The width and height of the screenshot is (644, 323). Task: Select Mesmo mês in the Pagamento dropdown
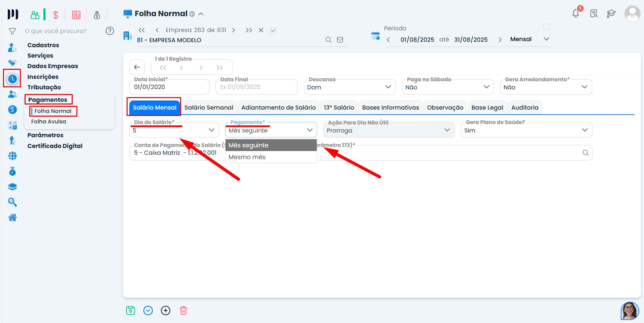click(247, 157)
